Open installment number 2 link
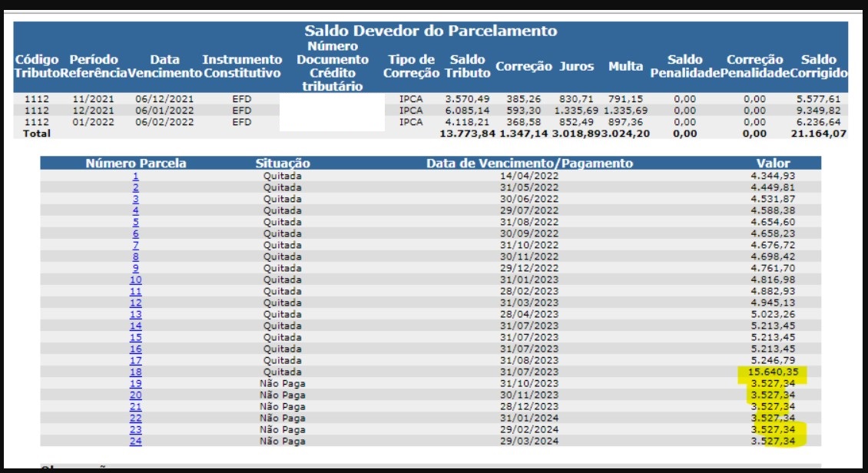 click(136, 187)
